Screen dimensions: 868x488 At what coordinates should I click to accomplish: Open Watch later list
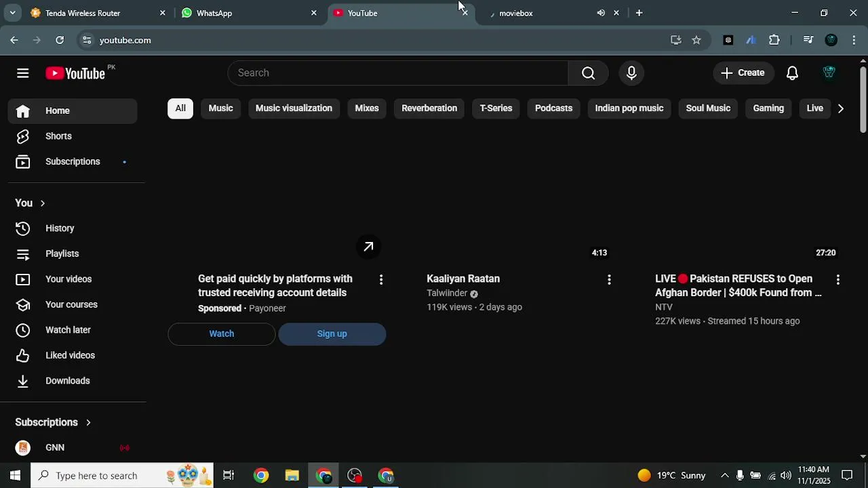(x=73, y=330)
